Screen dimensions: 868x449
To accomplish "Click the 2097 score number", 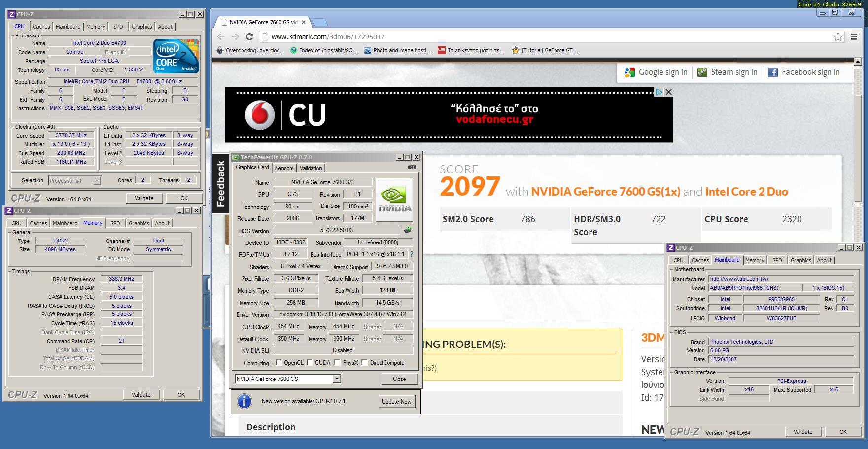I will [470, 187].
